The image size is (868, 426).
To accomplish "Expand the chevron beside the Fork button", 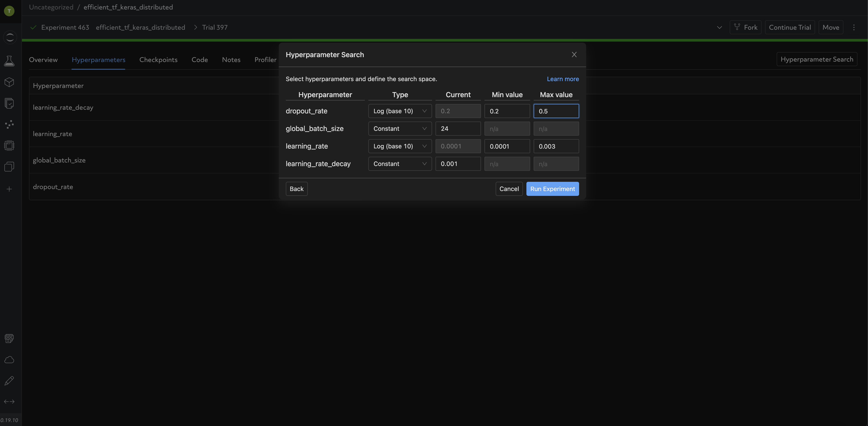I will click(719, 27).
